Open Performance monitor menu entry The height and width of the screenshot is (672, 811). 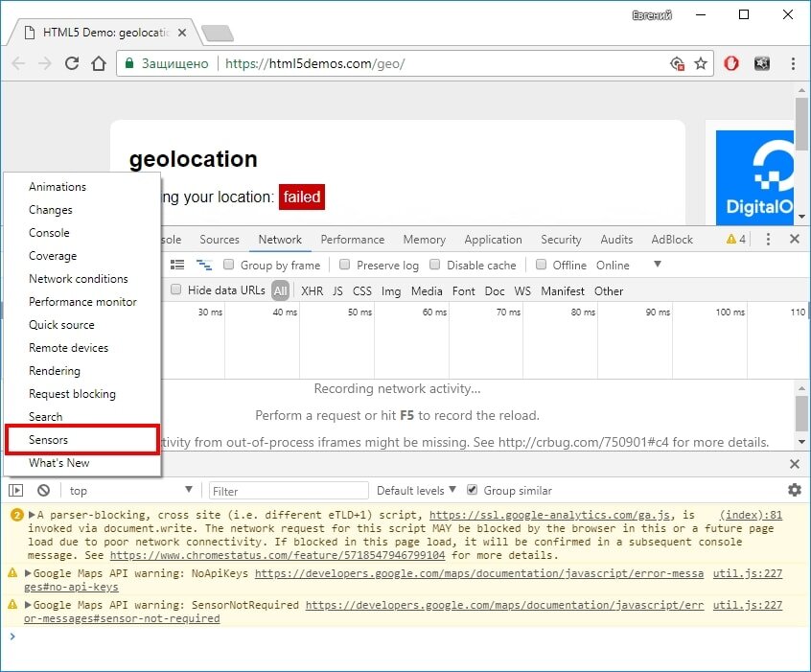click(x=82, y=302)
